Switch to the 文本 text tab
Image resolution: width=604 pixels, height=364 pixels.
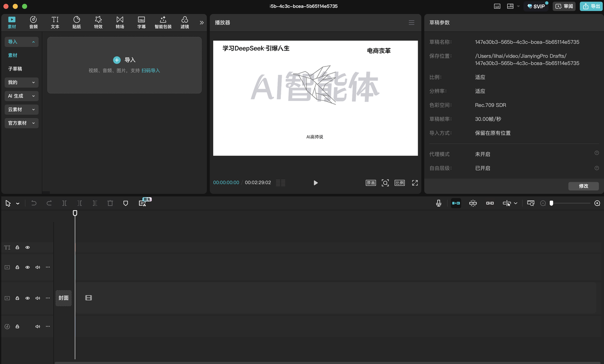coord(55,22)
